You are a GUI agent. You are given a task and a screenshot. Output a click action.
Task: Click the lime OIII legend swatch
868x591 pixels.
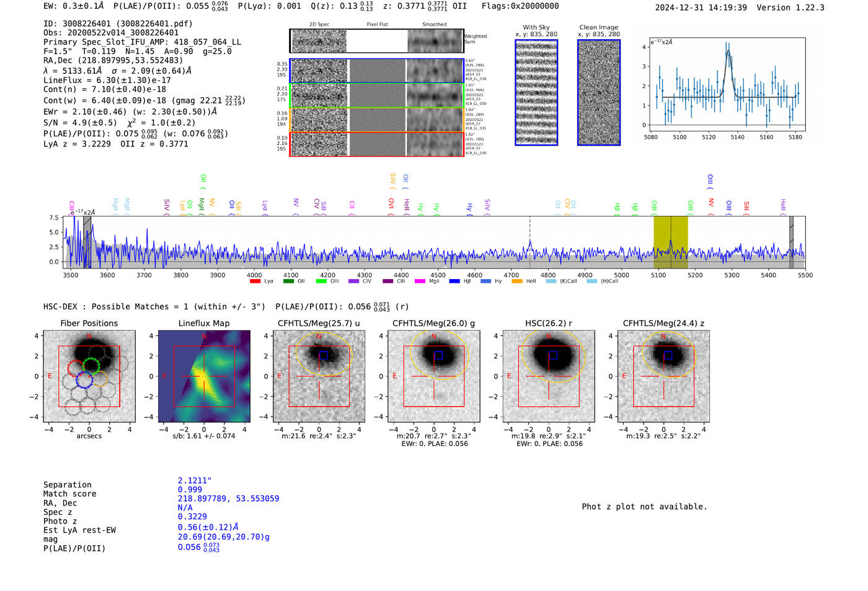point(321,282)
